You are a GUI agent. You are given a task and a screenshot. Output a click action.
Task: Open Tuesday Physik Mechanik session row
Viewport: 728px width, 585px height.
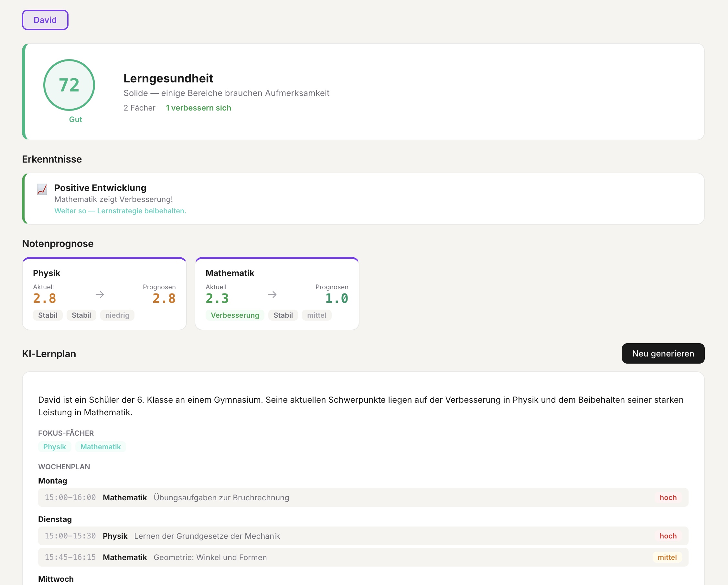(363, 536)
